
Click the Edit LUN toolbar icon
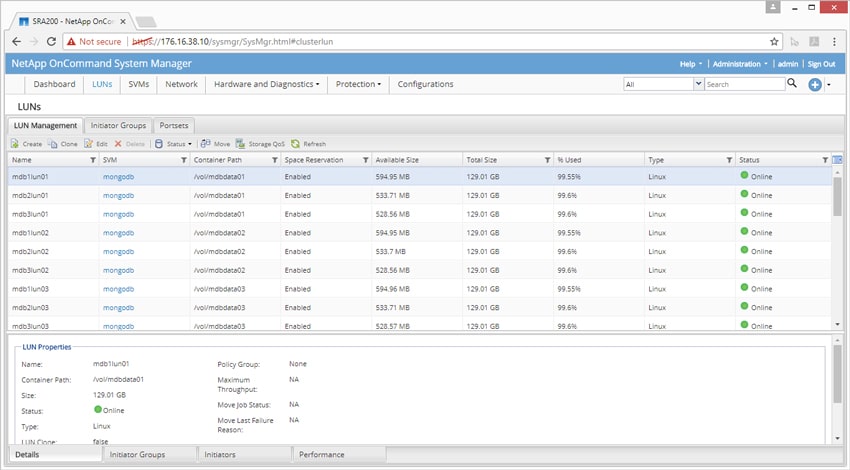[88, 144]
